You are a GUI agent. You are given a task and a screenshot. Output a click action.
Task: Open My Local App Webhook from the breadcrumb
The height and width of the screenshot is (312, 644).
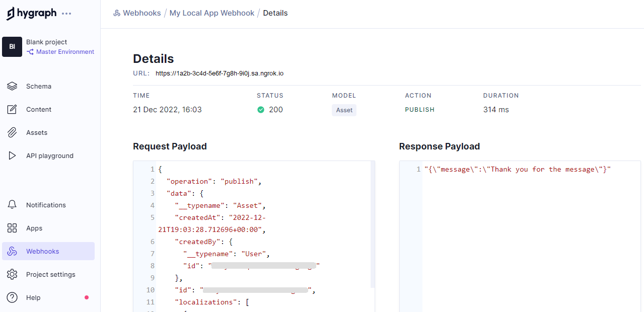tap(211, 13)
